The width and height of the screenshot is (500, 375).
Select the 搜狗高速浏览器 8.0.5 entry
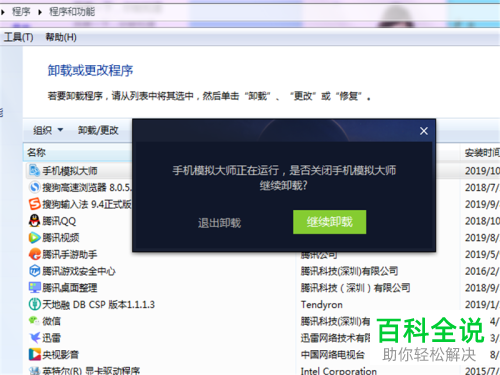click(87, 188)
